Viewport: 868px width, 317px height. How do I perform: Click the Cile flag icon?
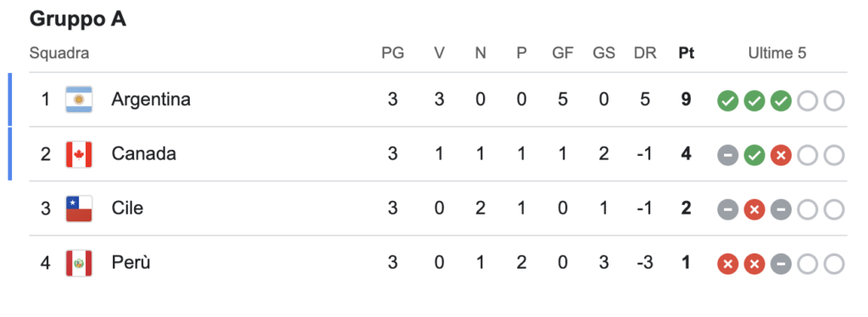coord(79,209)
